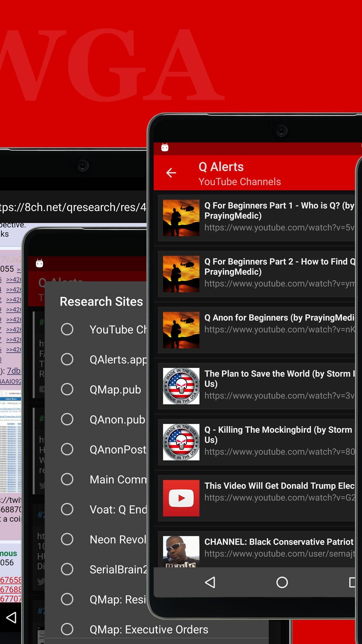This screenshot has height=644, width=362.
Task: Tap the back arrow in Q Alerts header
Action: 171,173
